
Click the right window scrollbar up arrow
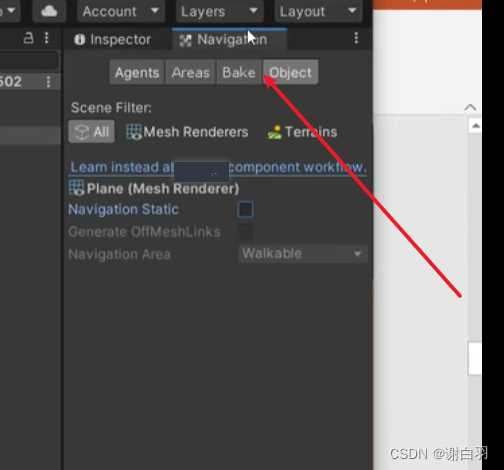pyautogui.click(x=476, y=126)
